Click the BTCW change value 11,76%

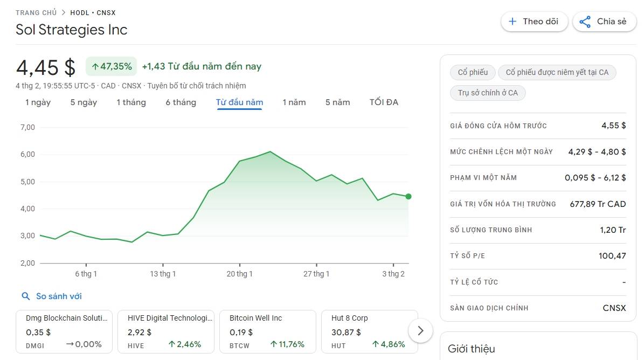287,344
